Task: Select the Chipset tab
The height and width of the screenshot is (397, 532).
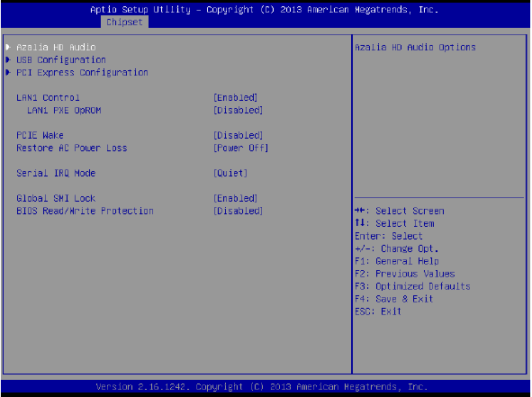Action: 124,23
